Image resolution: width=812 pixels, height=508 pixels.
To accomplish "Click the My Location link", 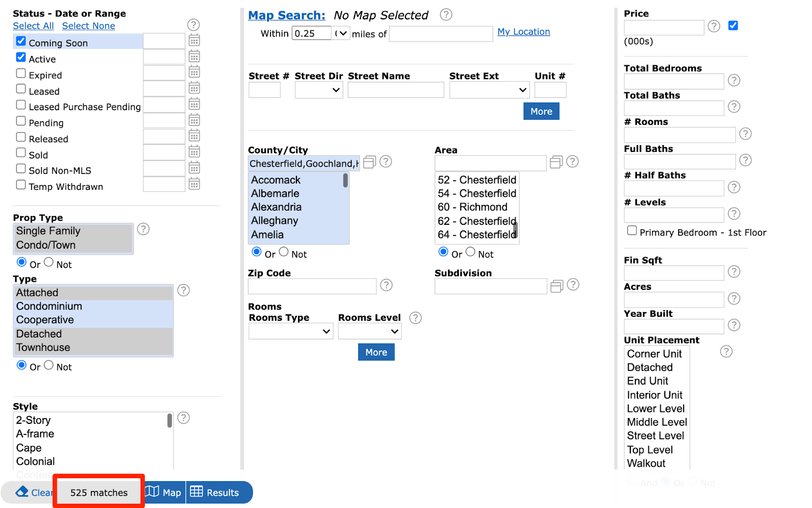I will point(523,31).
